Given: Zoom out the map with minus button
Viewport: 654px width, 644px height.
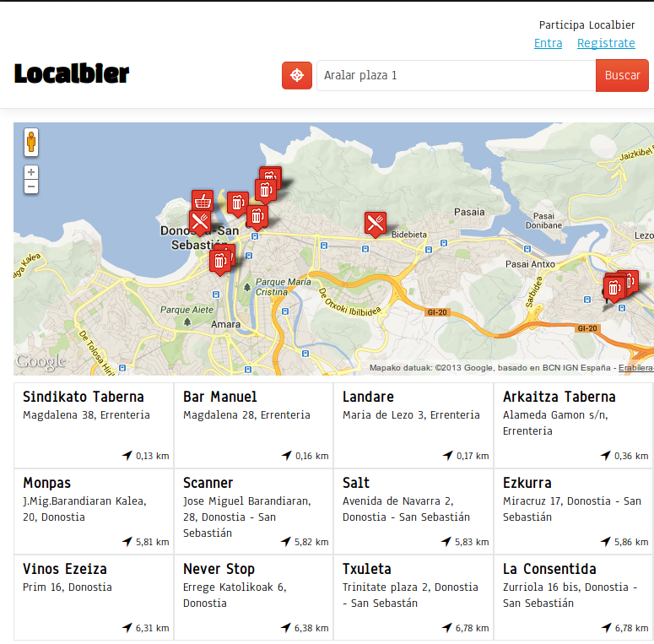Looking at the screenshot, I should tap(31, 186).
